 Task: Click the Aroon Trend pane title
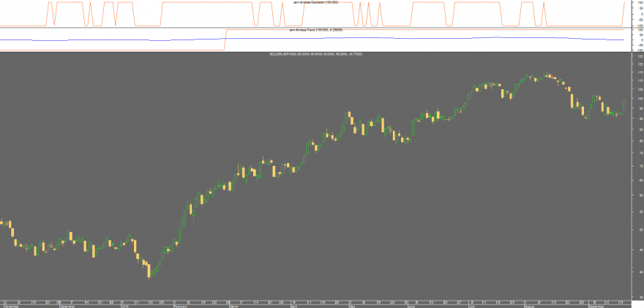coord(316,30)
